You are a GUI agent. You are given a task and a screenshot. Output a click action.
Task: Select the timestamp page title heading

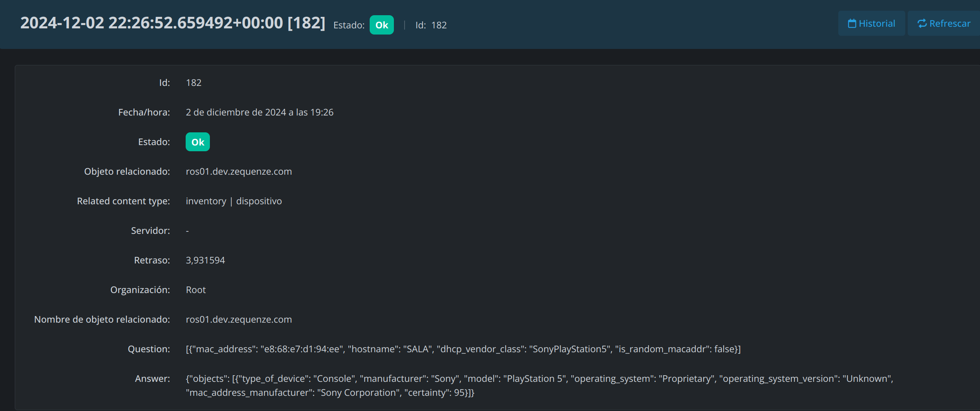click(173, 23)
